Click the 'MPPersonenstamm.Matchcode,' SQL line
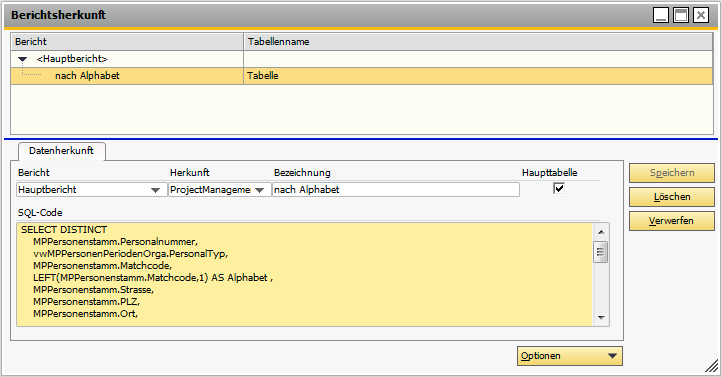Image resolution: width=722 pixels, height=377 pixels. tap(102, 266)
